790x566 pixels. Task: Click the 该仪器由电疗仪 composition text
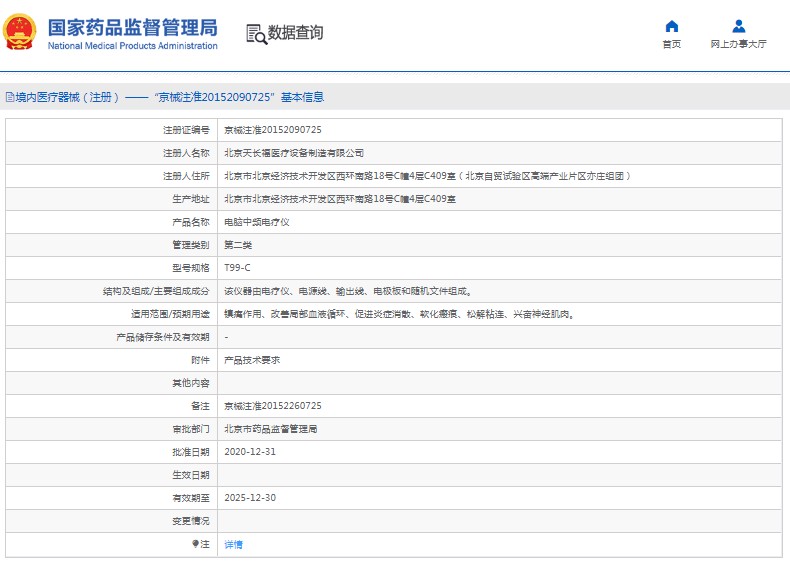[348, 291]
